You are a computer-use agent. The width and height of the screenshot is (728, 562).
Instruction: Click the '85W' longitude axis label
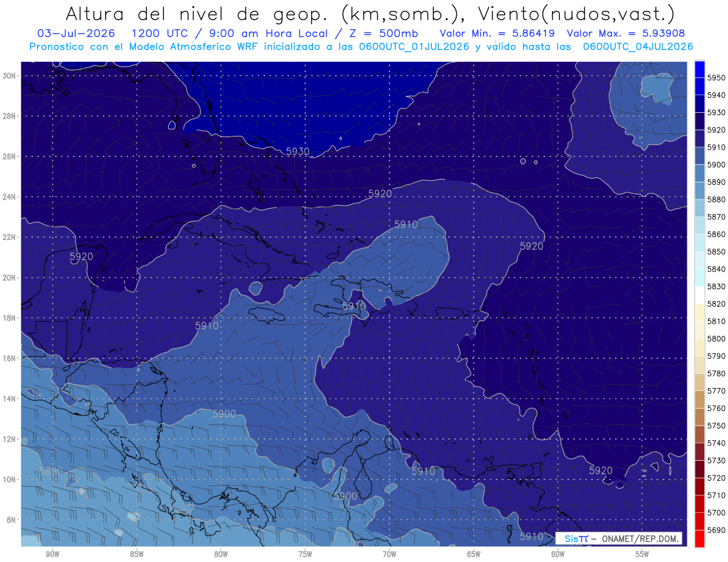[x=136, y=554]
